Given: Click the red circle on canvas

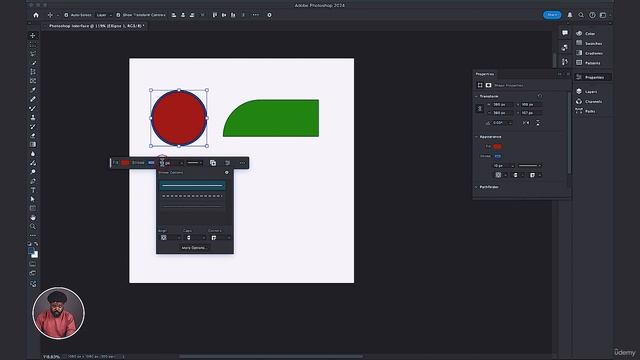Looking at the screenshot, I should point(179,118).
